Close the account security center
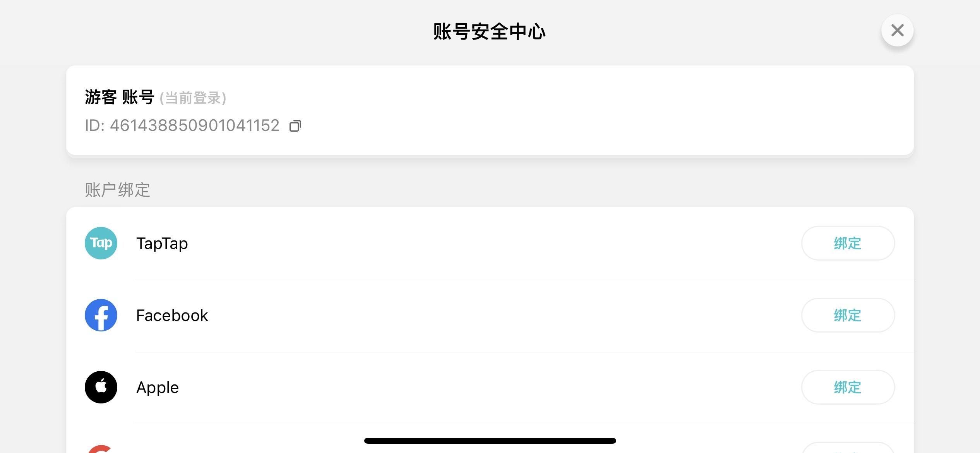The image size is (980, 453). [897, 30]
